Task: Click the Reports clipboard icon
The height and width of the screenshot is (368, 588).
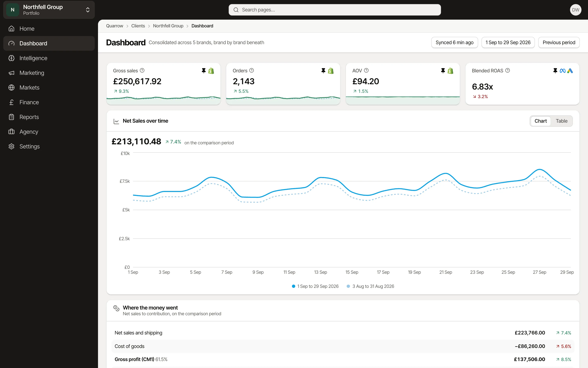Action: tap(11, 117)
